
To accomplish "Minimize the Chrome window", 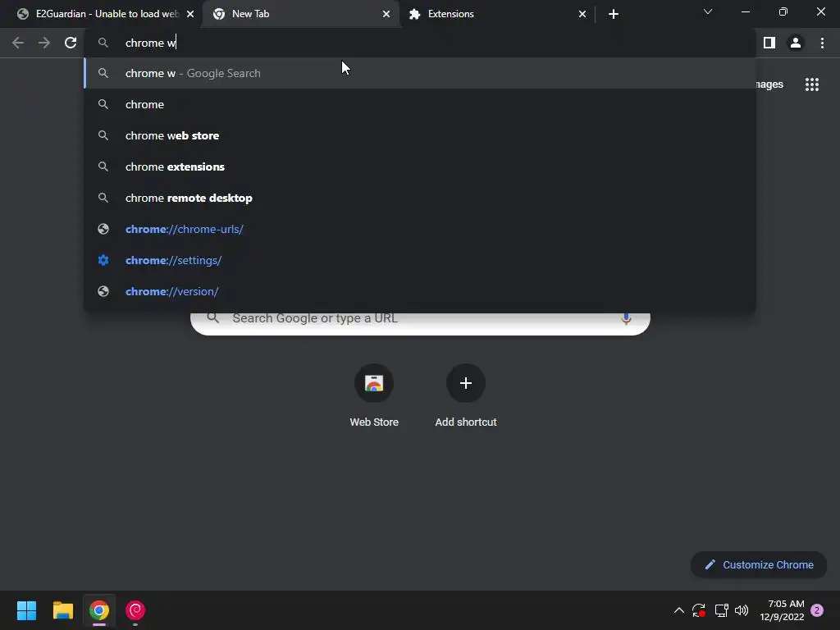I will (x=746, y=11).
